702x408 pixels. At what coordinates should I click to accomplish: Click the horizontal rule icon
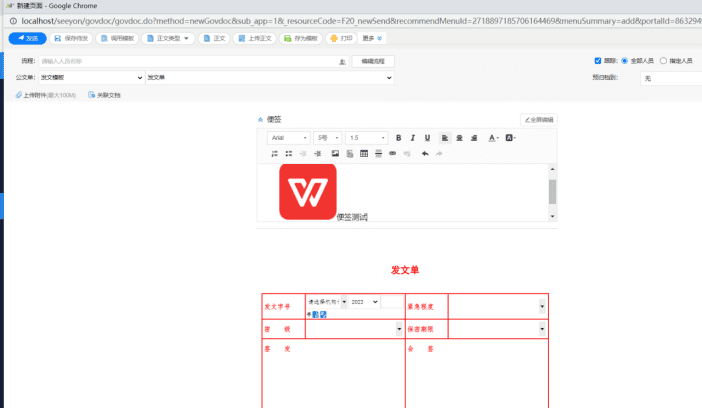[378, 154]
